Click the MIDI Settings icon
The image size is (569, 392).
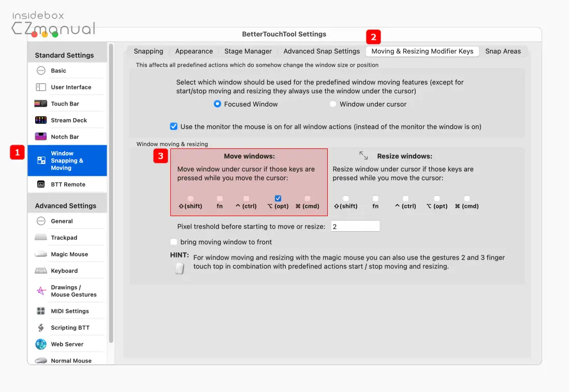pyautogui.click(x=40, y=311)
